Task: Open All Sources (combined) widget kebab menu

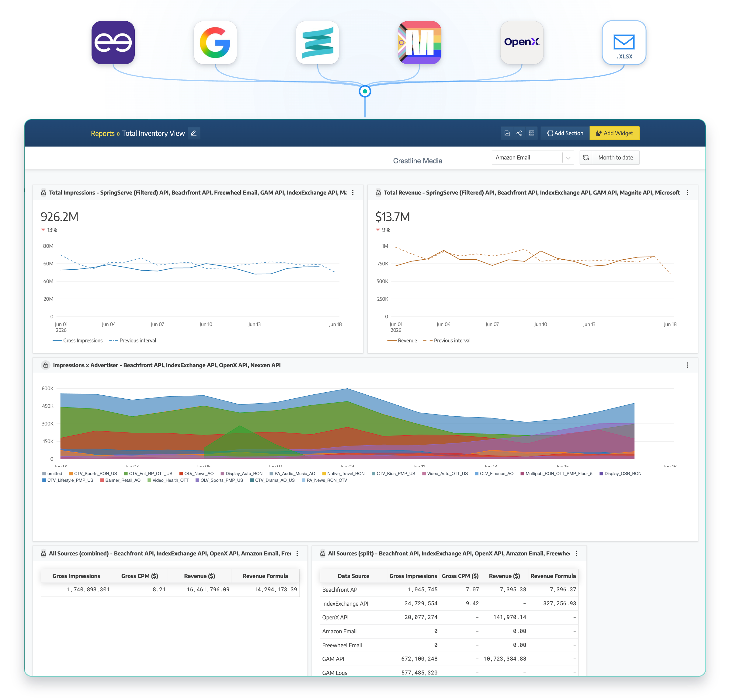Action: [297, 554]
